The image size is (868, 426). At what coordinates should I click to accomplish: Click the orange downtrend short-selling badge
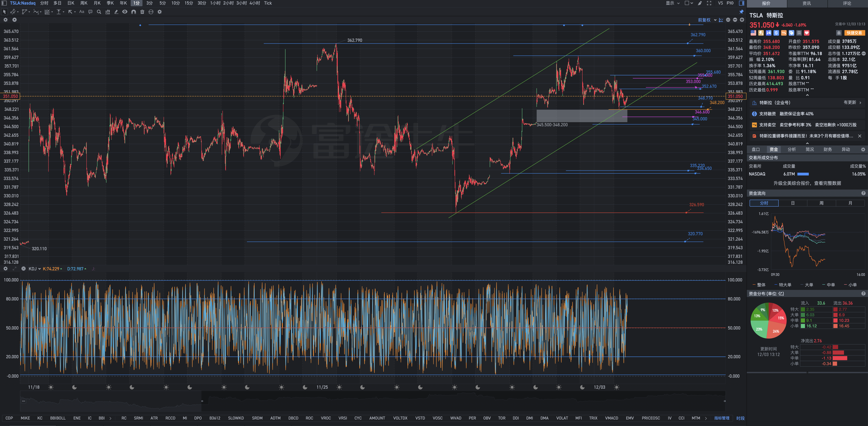[784, 33]
